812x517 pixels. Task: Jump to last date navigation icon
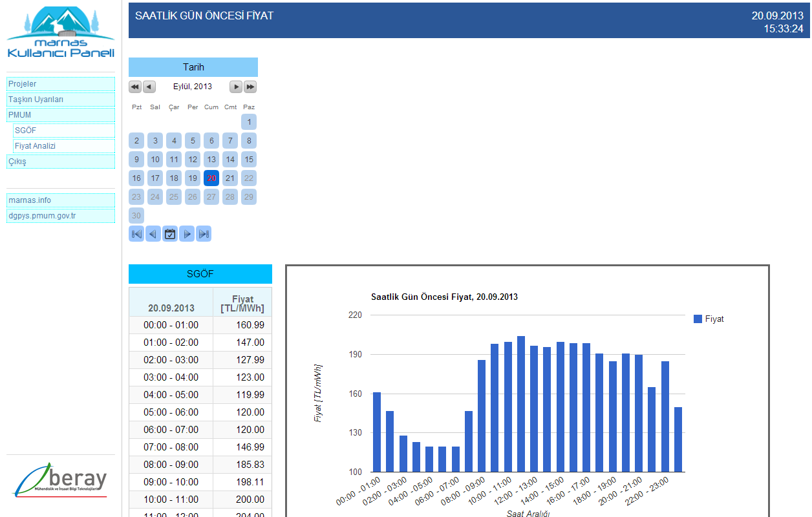pos(204,234)
